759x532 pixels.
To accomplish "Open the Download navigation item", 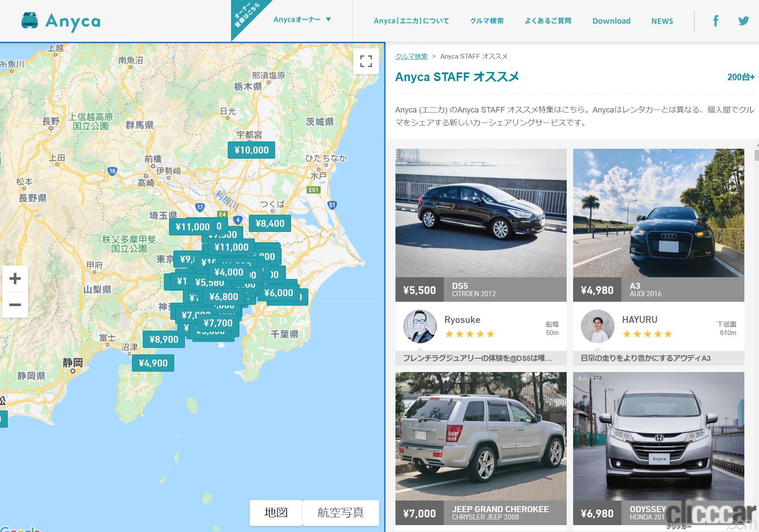I will coord(611,21).
